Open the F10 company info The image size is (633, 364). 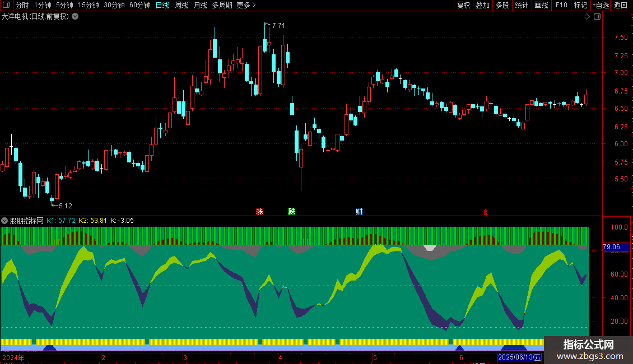click(x=561, y=5)
